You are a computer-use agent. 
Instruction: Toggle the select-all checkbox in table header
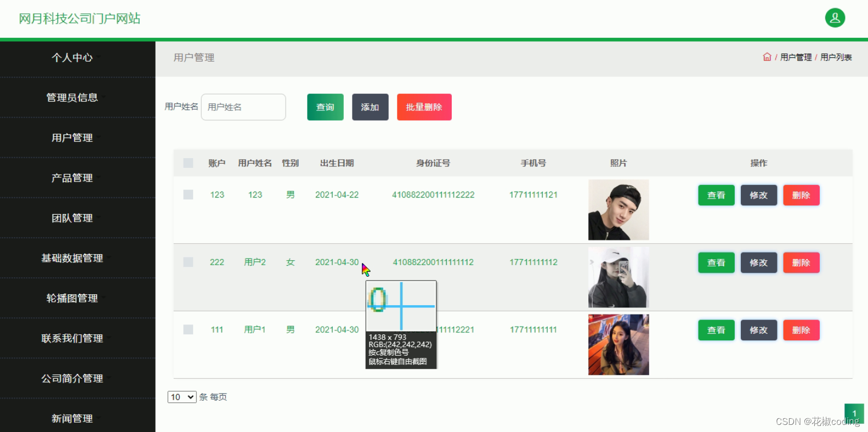(x=188, y=163)
